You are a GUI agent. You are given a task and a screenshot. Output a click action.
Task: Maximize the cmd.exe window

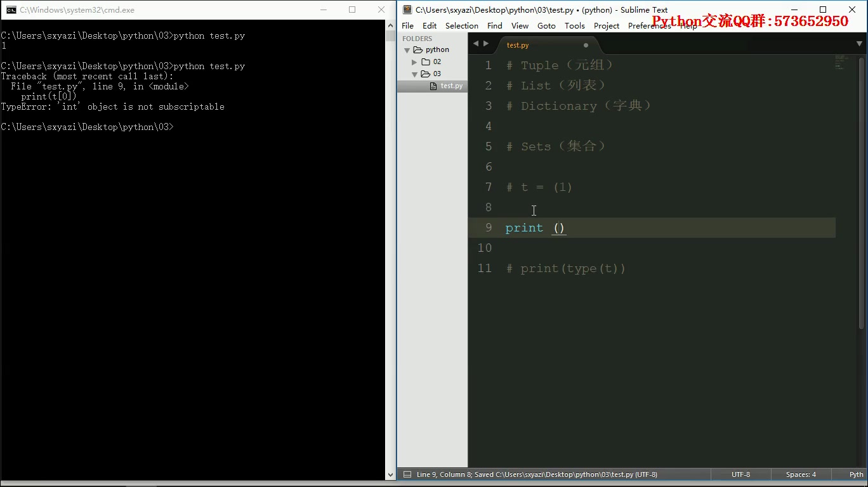[x=352, y=10]
